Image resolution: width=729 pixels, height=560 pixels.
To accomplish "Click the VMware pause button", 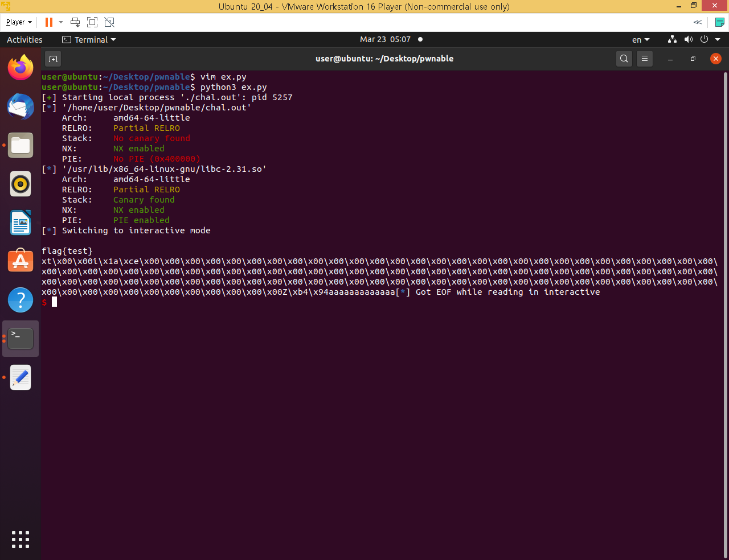I will (x=49, y=22).
